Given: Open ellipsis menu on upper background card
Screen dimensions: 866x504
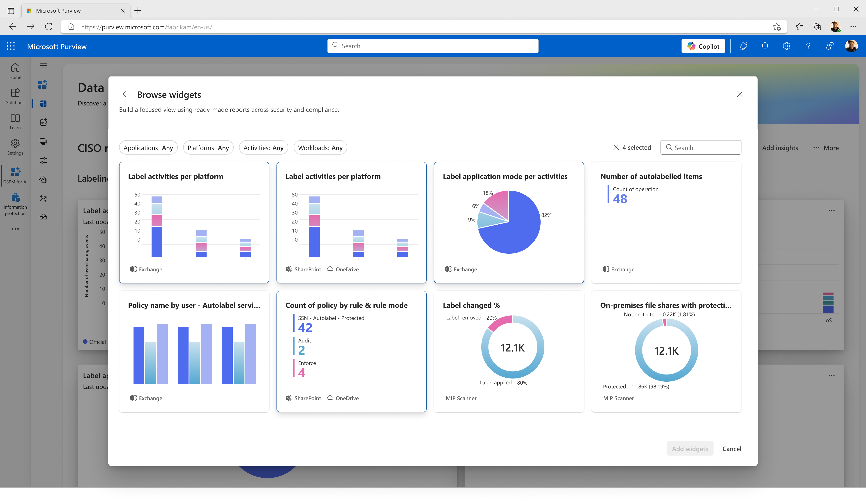Looking at the screenshot, I should click(x=832, y=210).
